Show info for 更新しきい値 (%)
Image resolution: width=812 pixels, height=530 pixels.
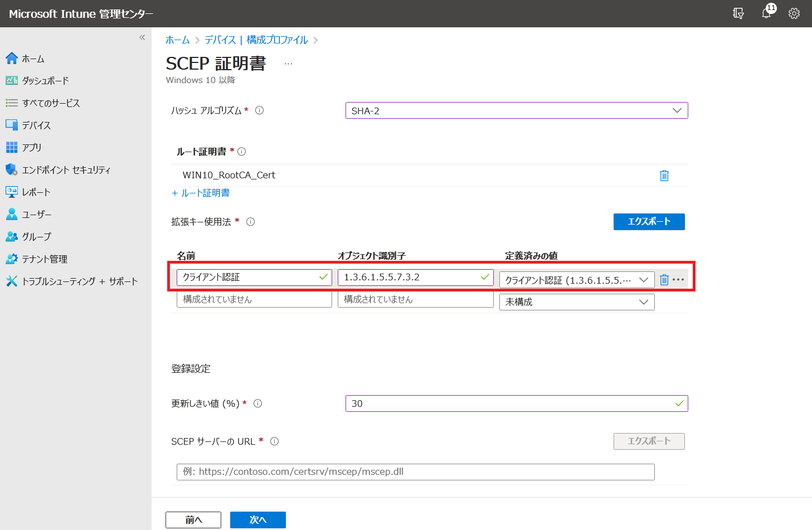pyautogui.click(x=257, y=403)
